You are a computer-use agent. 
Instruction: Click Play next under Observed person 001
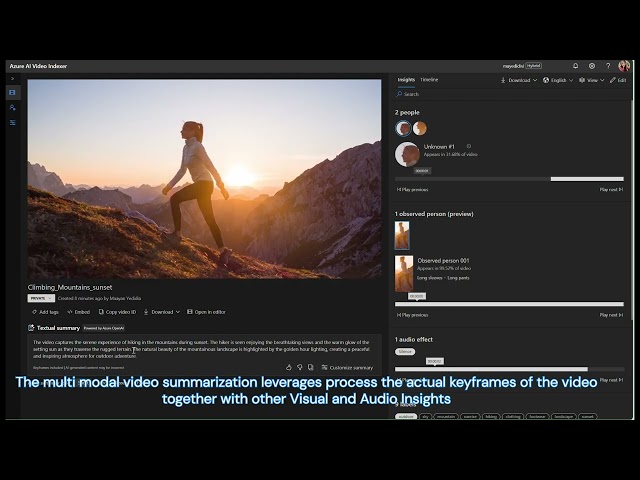[611, 315]
